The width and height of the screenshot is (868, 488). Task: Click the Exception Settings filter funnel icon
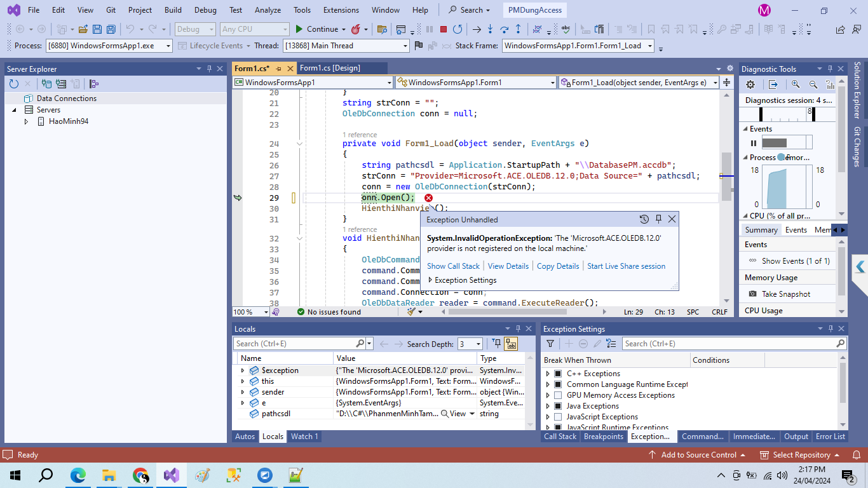tap(550, 344)
